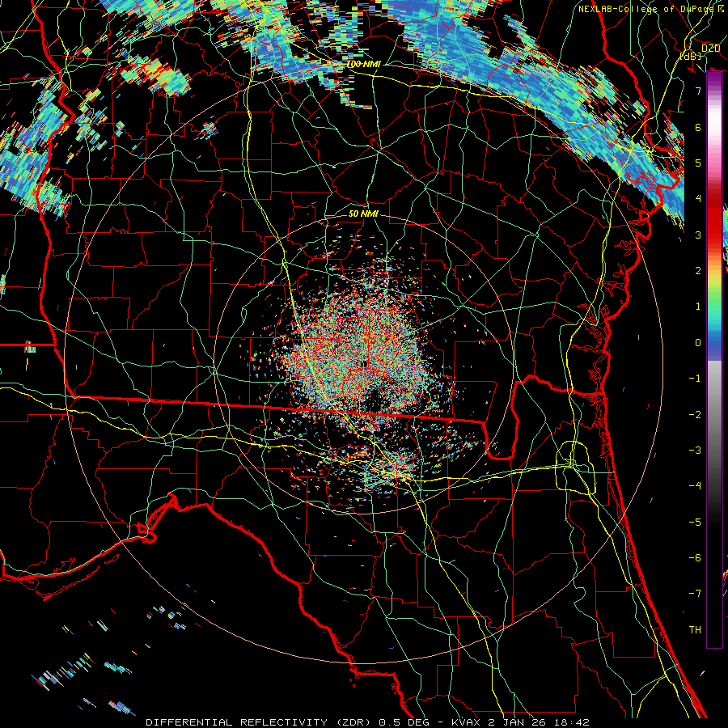Click the black radar site dot at map center
The image size is (728, 728).
(x=365, y=363)
